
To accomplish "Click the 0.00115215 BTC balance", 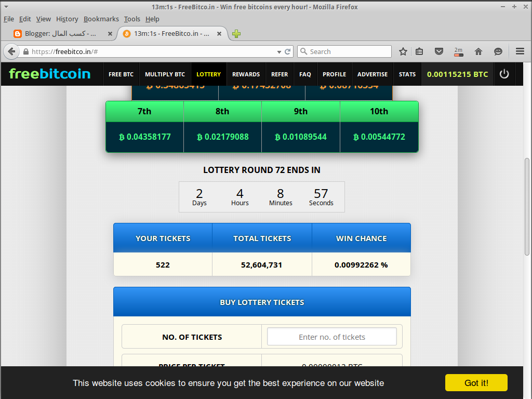I will 457,74.
